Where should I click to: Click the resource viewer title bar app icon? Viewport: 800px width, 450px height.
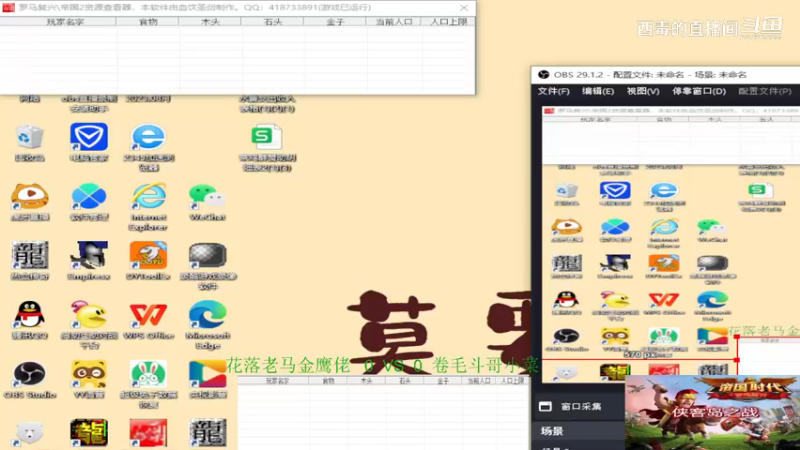point(8,8)
